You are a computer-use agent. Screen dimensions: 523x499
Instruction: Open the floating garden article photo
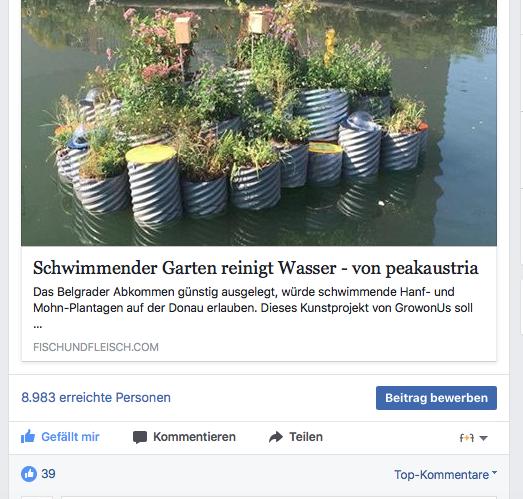pyautogui.click(x=259, y=123)
